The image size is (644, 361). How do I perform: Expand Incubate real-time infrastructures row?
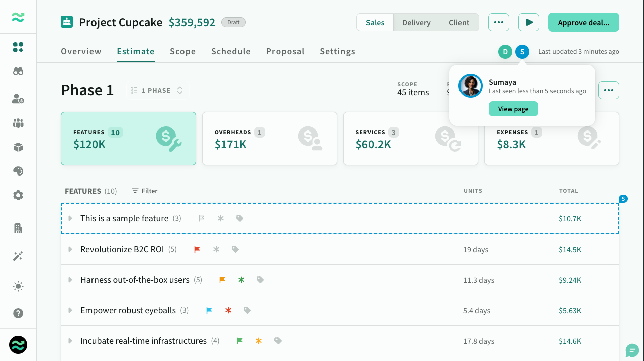pyautogui.click(x=70, y=341)
